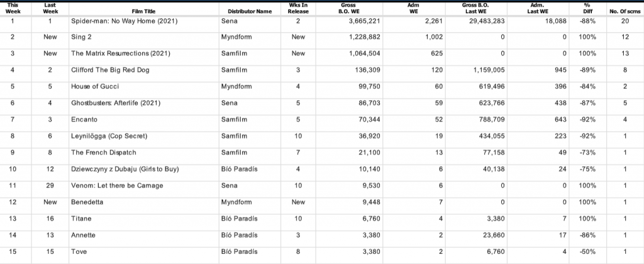Select the Titane film title cell

(x=81, y=218)
